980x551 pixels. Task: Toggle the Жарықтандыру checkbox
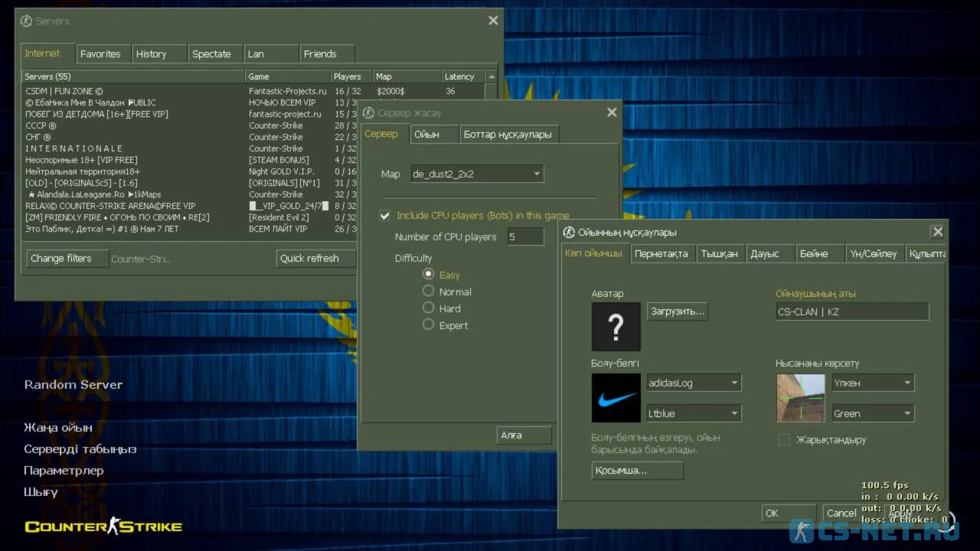click(784, 439)
